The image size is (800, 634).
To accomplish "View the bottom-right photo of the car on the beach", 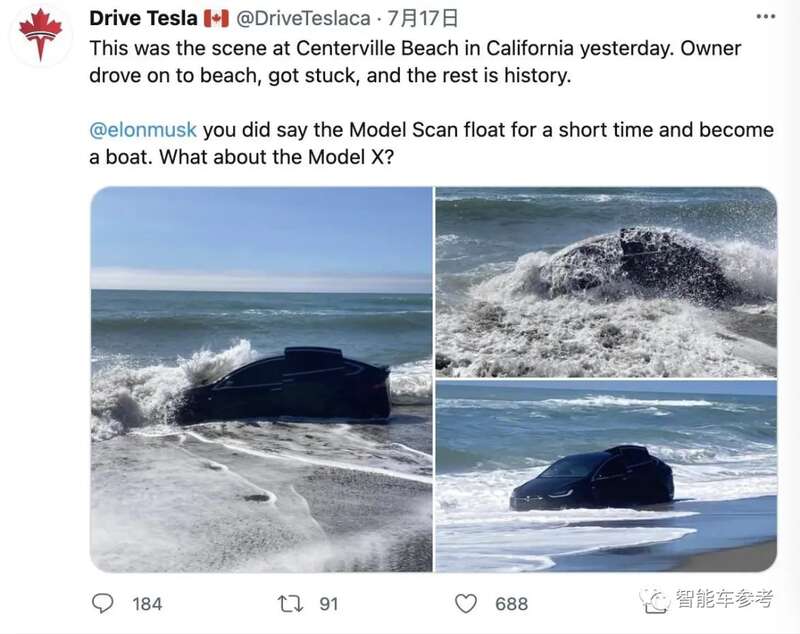I will (606, 476).
